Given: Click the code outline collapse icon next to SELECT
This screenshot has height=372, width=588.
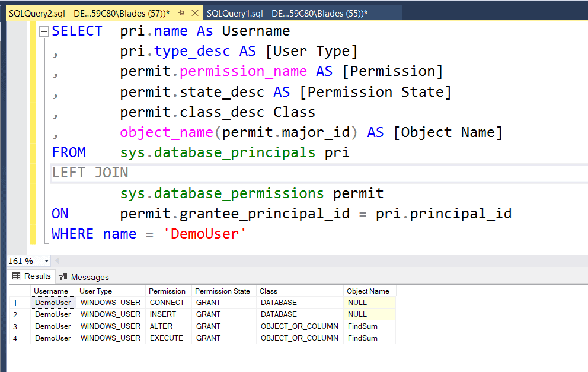Looking at the screenshot, I should pyautogui.click(x=43, y=31).
